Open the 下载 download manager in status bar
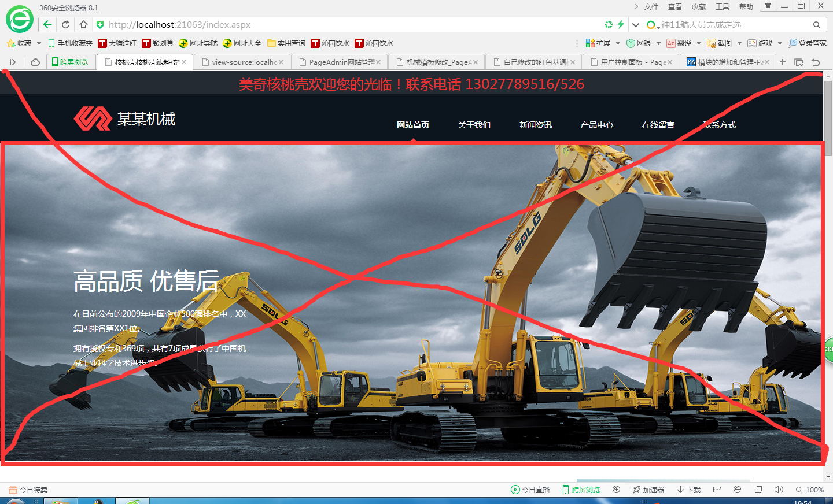This screenshot has height=504, width=833. [688, 490]
